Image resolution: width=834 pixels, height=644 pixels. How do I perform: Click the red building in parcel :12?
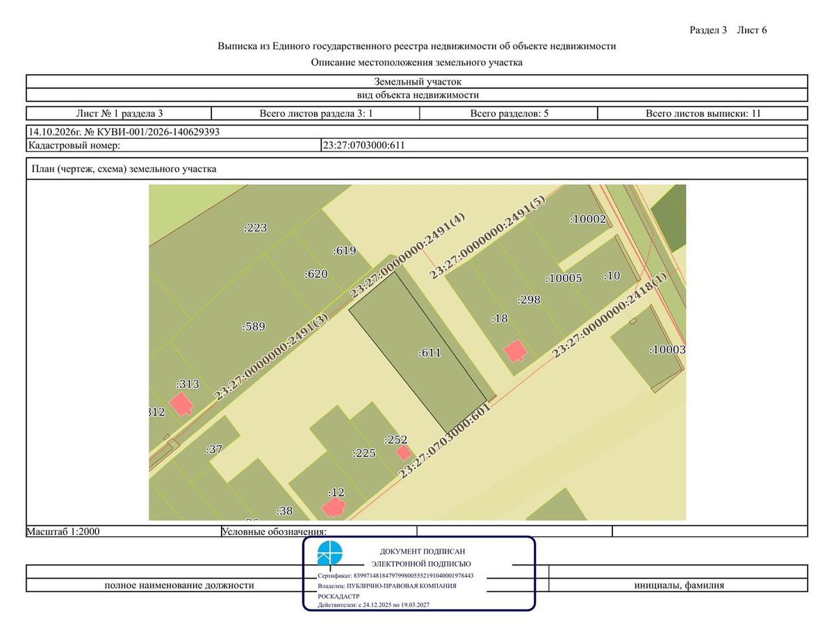point(335,507)
